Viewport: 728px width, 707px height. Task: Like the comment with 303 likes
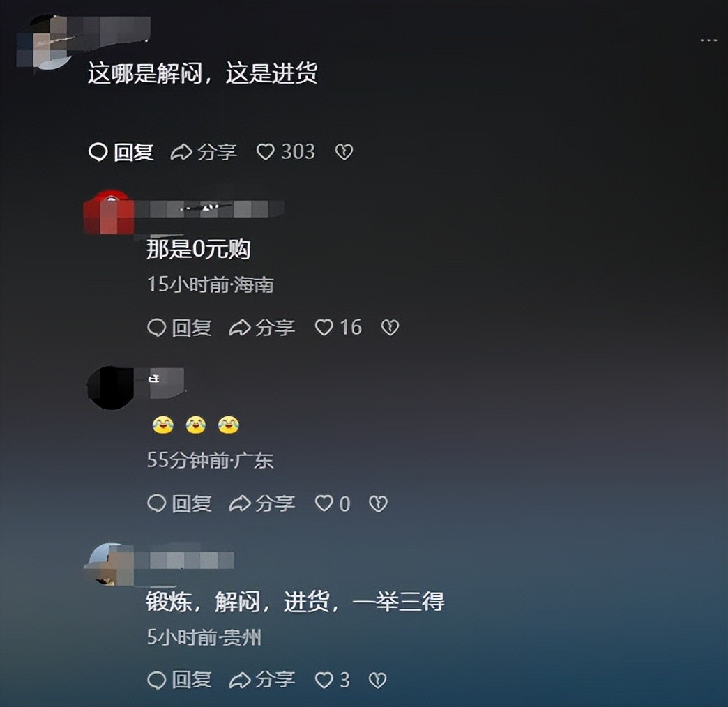266,152
